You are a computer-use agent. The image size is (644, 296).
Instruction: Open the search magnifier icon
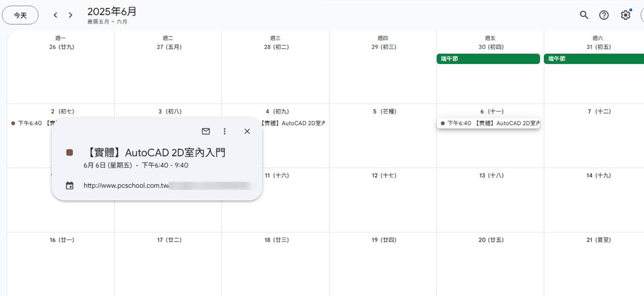[x=584, y=15]
